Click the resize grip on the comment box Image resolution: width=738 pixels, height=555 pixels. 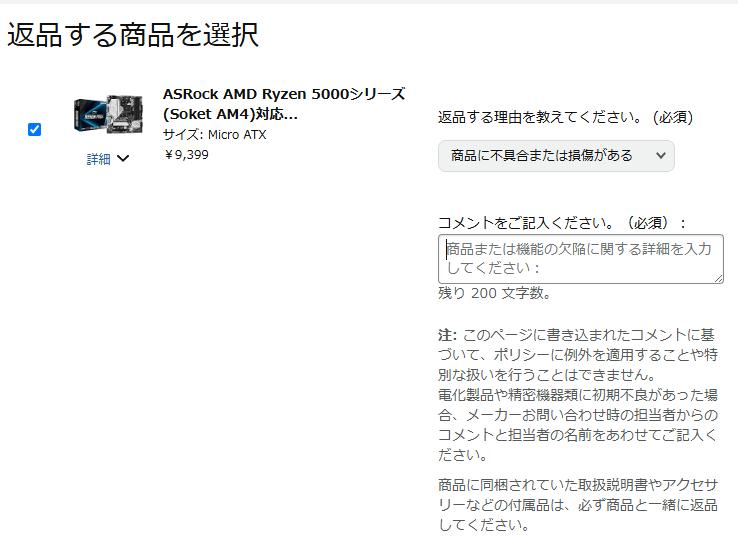(718, 278)
